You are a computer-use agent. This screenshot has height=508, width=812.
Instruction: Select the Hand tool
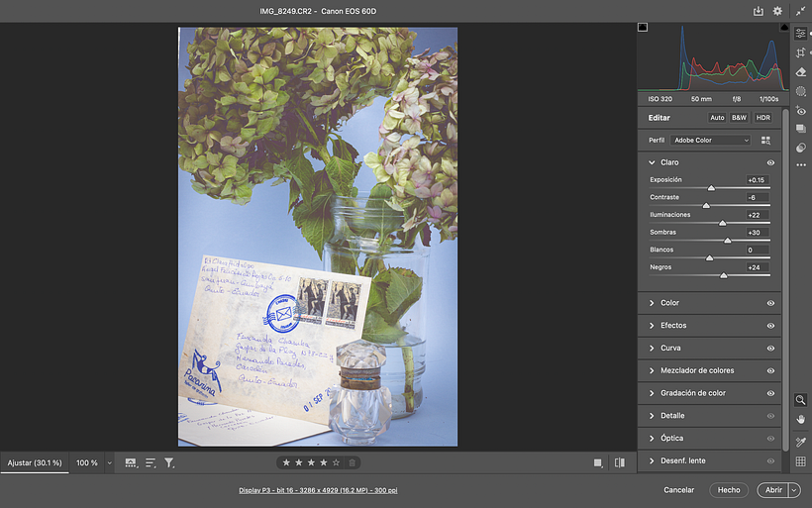point(800,420)
